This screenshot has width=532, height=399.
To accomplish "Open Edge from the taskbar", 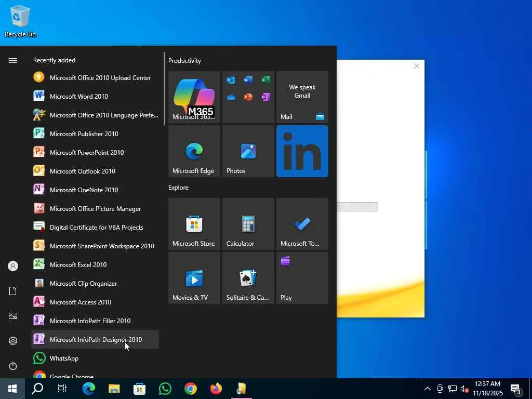I will pyautogui.click(x=88, y=389).
